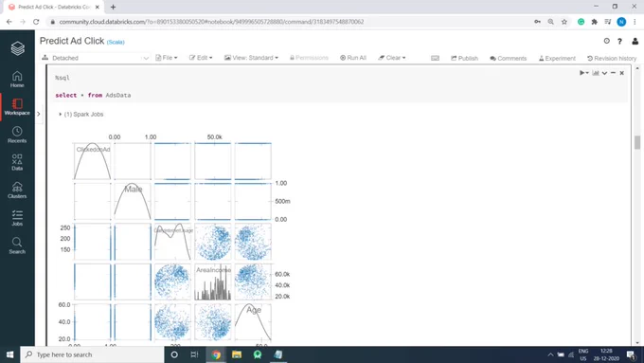Click the schedule clock icon
644x363 pixels.
click(607, 41)
